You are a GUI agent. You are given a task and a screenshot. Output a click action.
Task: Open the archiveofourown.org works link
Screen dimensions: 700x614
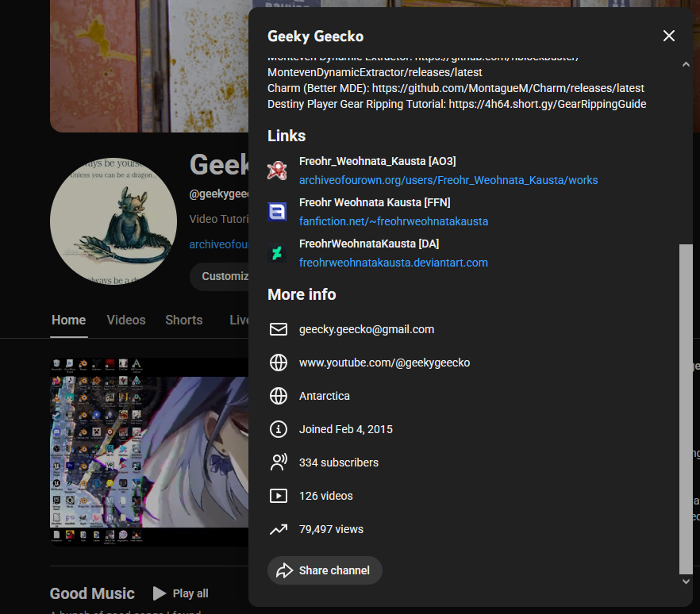[x=448, y=180]
